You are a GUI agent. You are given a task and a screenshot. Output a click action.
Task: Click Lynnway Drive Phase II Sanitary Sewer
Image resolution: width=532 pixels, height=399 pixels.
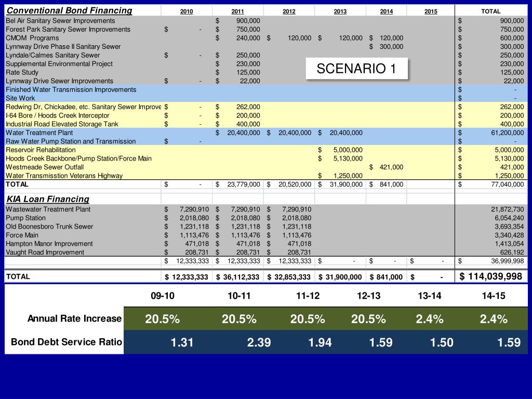tap(63, 46)
